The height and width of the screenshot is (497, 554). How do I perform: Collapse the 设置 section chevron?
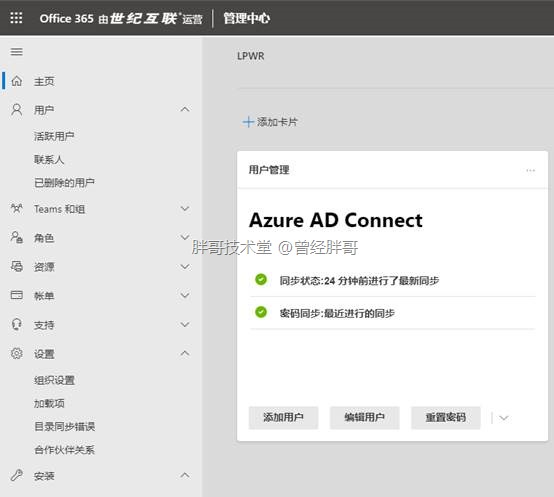[185, 353]
